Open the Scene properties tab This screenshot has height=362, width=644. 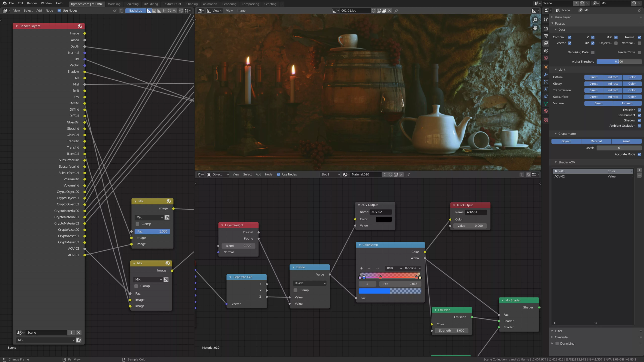coord(546,50)
